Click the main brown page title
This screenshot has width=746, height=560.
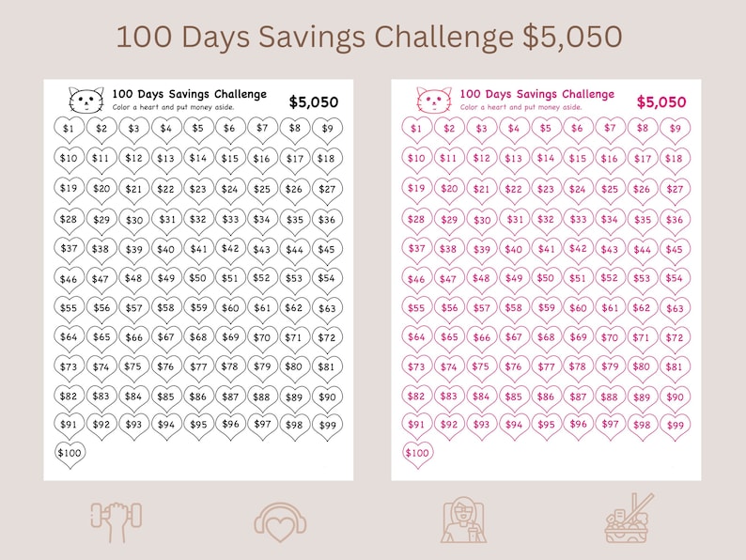point(369,37)
